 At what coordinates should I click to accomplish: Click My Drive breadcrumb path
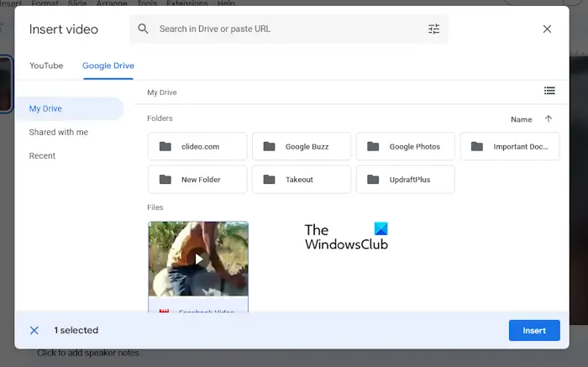161,92
